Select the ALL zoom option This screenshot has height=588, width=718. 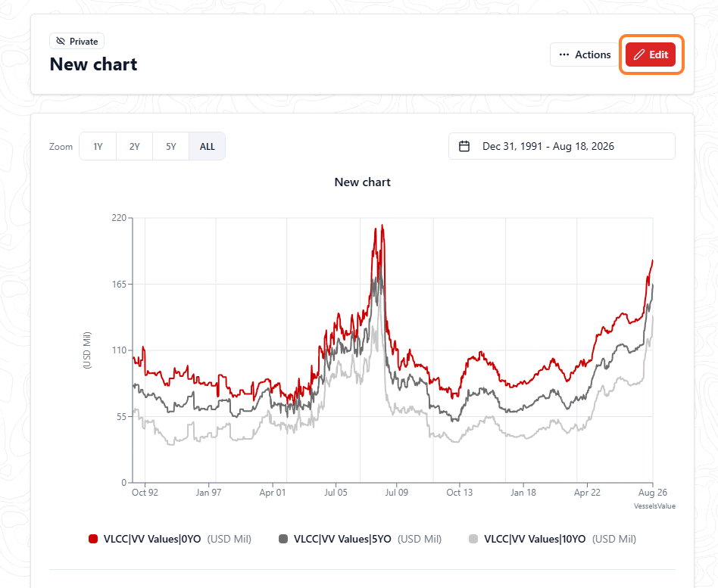pos(207,146)
